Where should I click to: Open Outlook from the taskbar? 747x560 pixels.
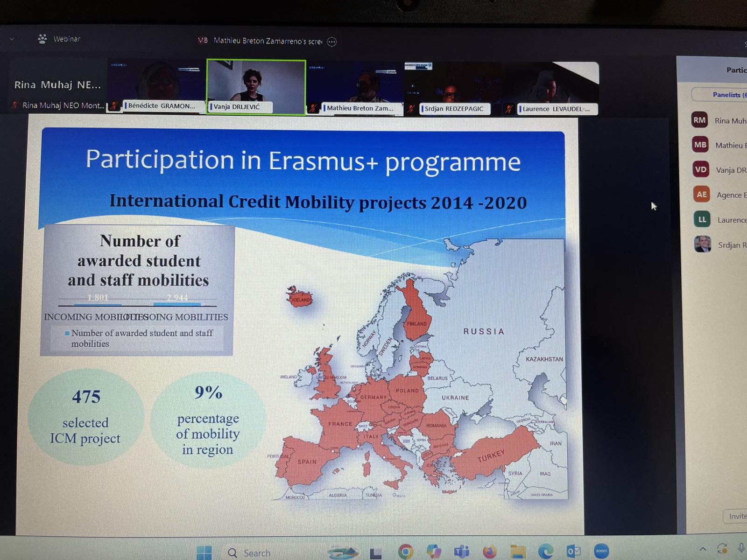pos(573,551)
